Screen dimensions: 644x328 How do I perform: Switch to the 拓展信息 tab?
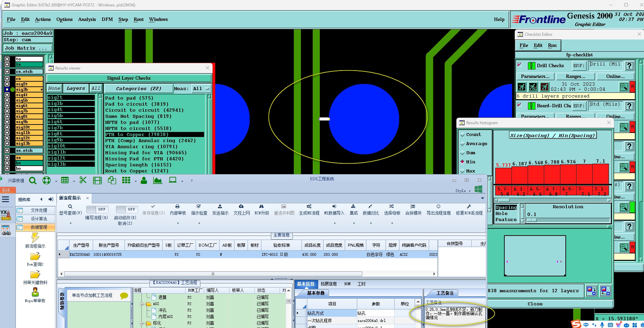(329, 284)
